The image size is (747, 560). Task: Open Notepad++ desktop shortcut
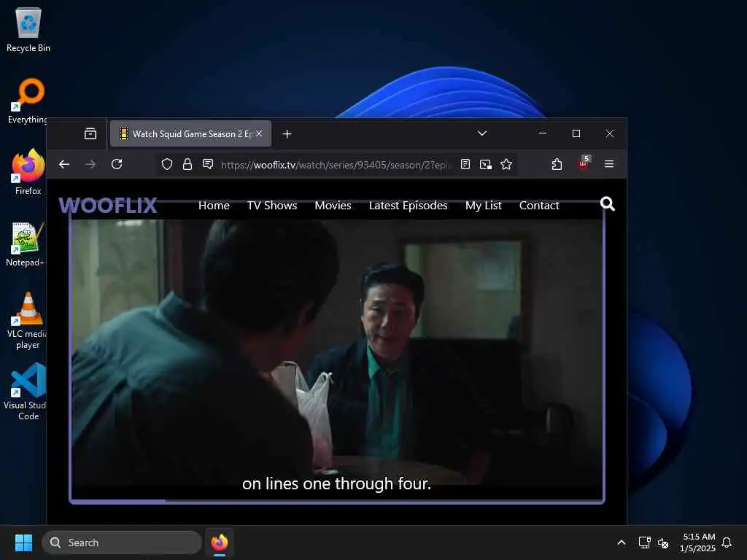(x=26, y=244)
